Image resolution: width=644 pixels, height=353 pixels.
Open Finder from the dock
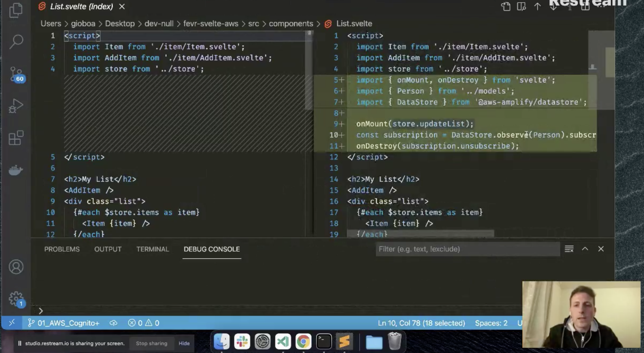click(222, 341)
